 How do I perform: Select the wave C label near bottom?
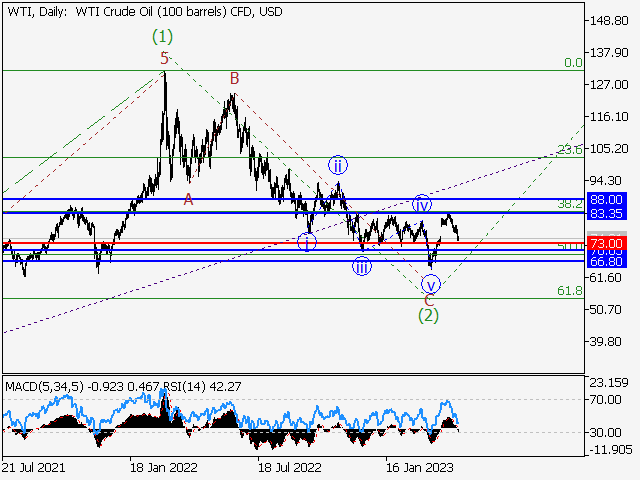(429, 299)
